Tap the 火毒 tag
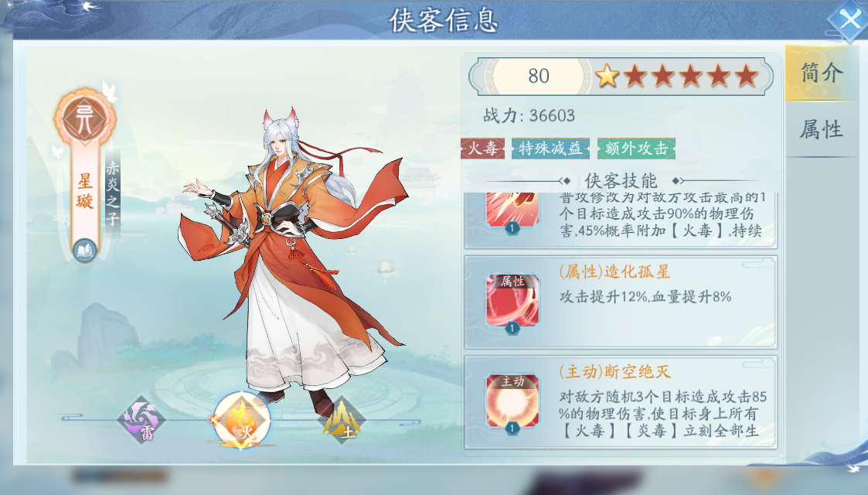Screen dimensions: 868x495 tap(483, 148)
